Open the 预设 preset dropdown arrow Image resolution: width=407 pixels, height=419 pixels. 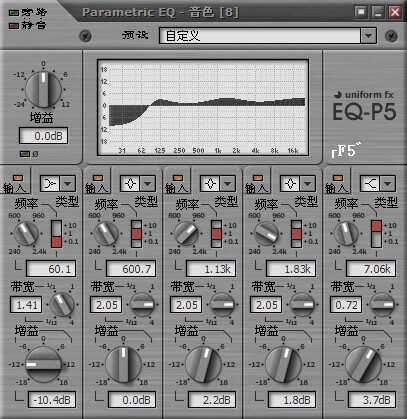click(x=368, y=36)
